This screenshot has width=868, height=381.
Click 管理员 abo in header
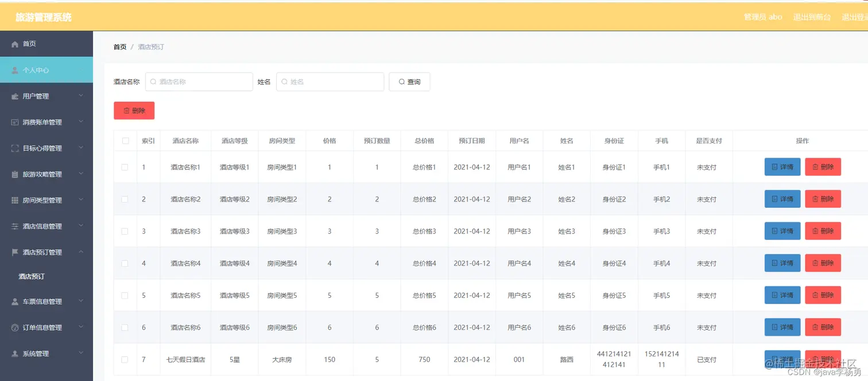coord(763,17)
